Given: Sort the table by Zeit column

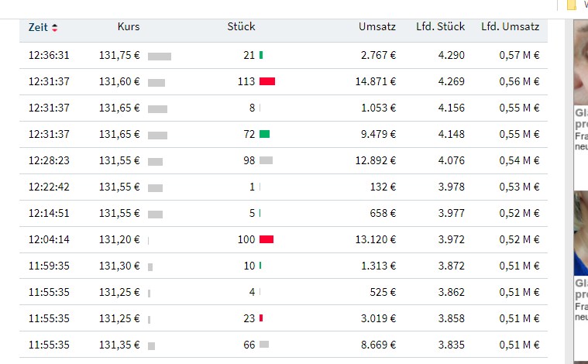Looking at the screenshot, I should pos(38,27).
